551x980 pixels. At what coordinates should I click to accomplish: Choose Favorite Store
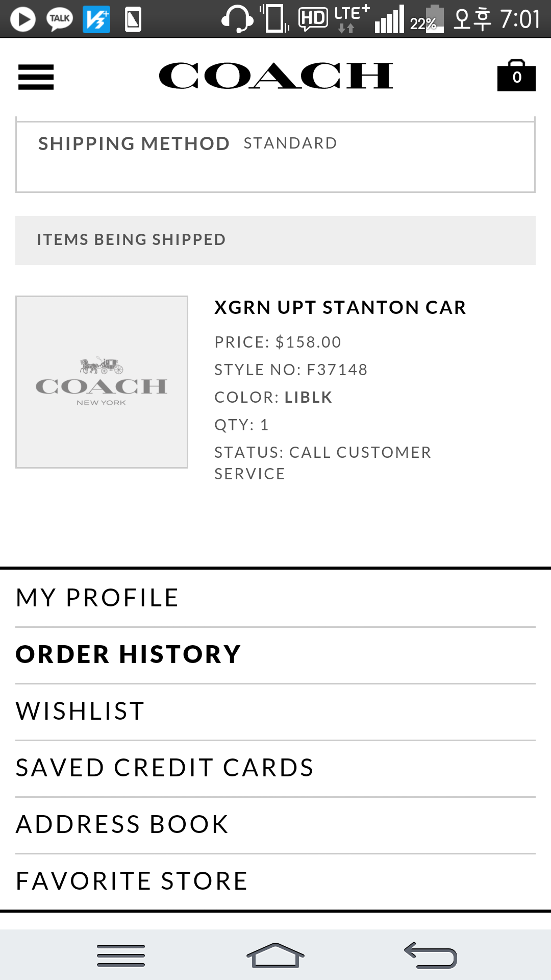click(x=132, y=881)
